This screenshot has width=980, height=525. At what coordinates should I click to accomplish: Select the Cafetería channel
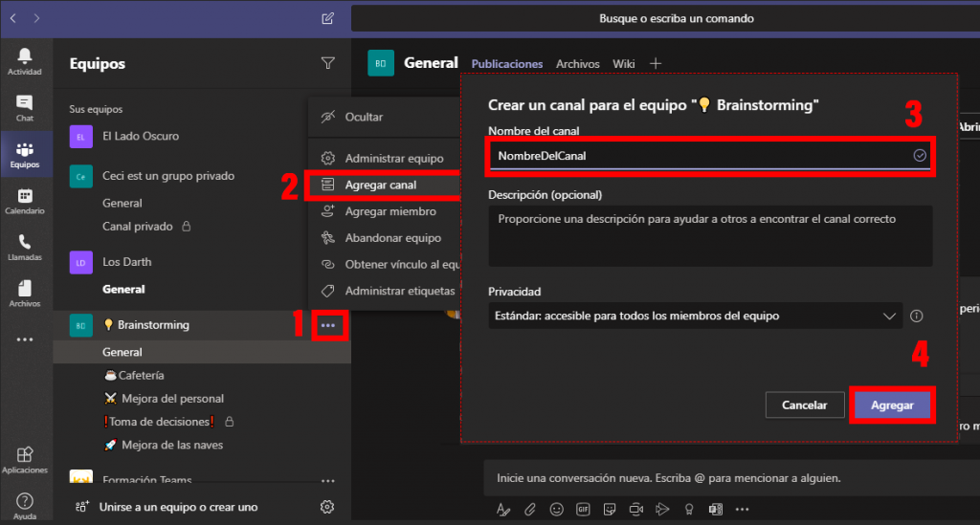[x=141, y=376]
